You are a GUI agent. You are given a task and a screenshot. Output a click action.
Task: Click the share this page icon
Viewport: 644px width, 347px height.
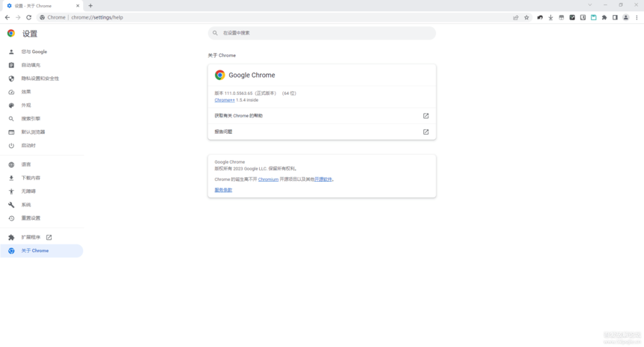(x=515, y=18)
